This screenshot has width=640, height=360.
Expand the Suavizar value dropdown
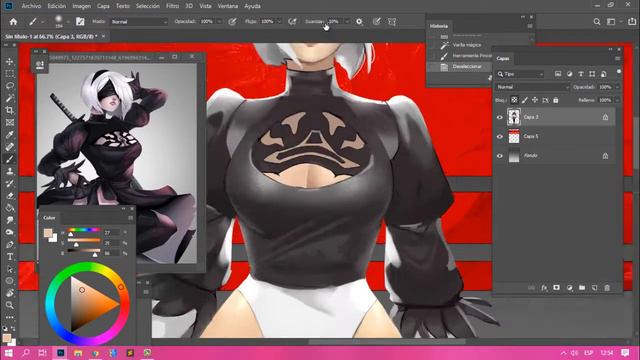click(x=347, y=22)
